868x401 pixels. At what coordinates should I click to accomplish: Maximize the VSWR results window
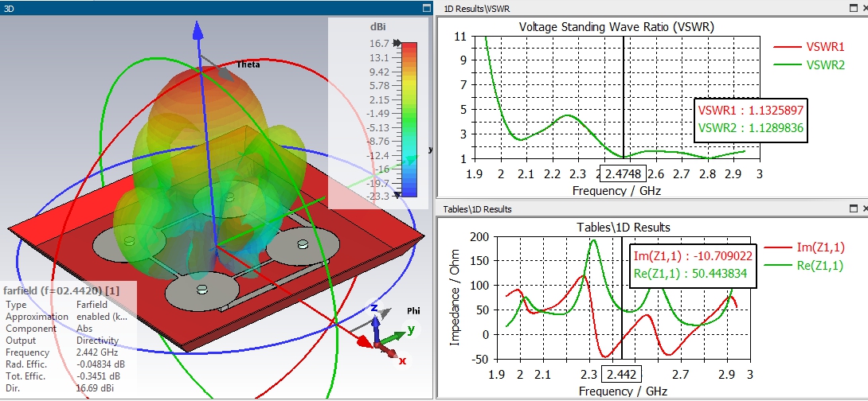pos(854,8)
